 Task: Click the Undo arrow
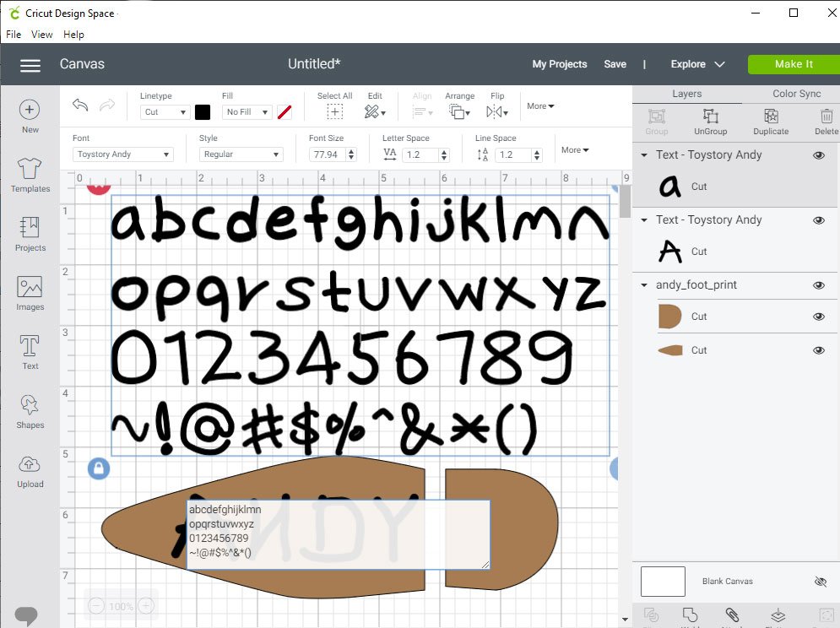pyautogui.click(x=80, y=105)
